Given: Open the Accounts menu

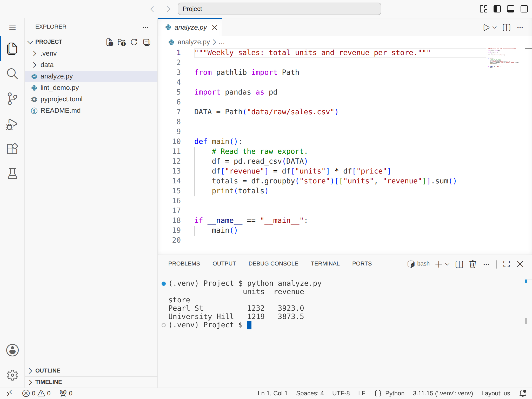Looking at the screenshot, I should (12, 350).
